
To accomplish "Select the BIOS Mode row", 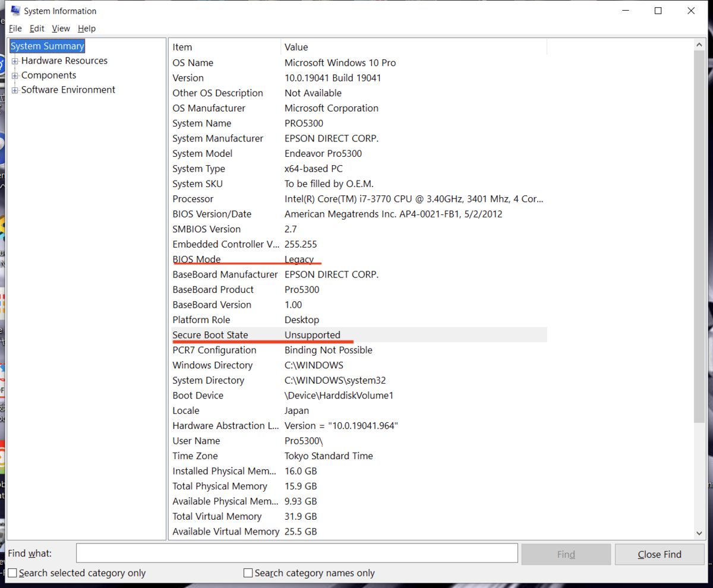I will pos(359,260).
